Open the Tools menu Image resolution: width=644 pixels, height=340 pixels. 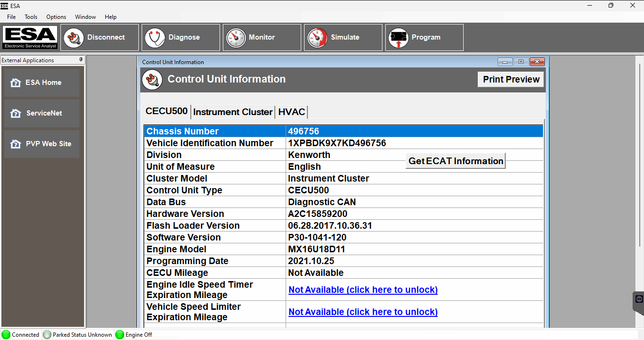coord(31,17)
